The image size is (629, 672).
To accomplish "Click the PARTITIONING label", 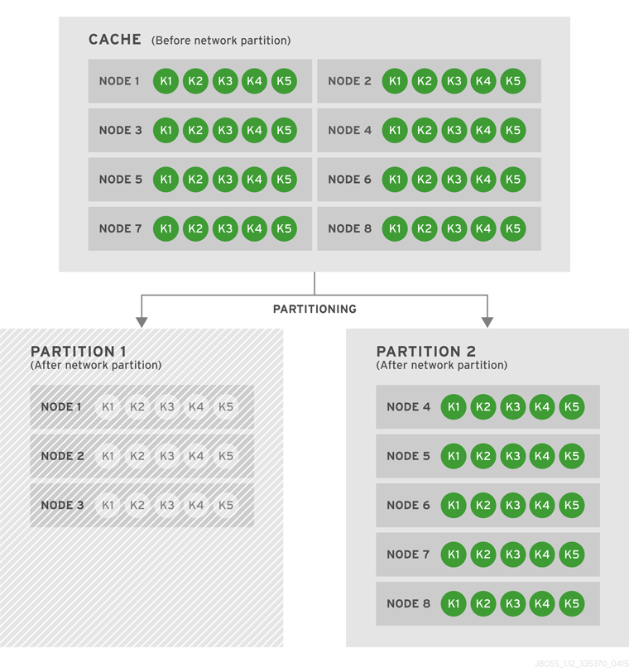I will [x=314, y=309].
